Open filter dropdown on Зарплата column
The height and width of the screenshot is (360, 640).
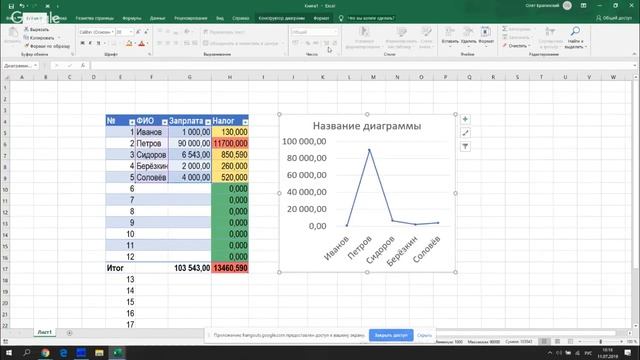208,122
